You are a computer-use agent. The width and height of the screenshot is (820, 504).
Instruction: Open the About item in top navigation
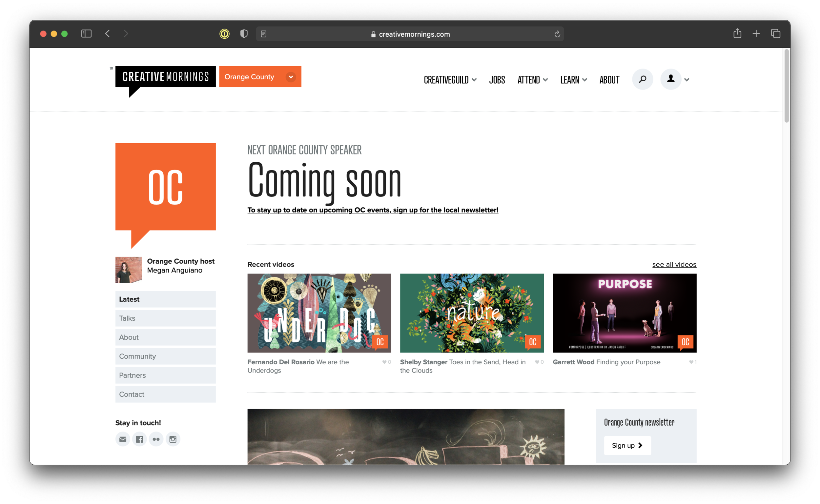[609, 80]
